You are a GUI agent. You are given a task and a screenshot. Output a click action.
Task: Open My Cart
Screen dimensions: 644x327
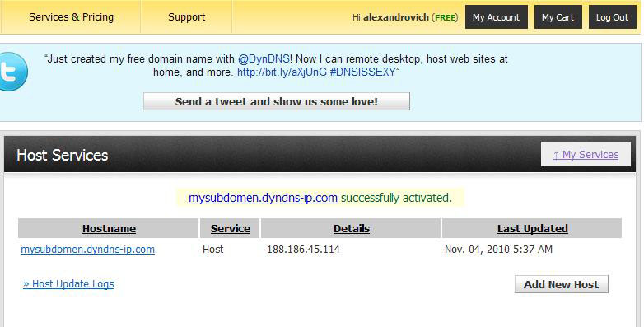coord(558,17)
